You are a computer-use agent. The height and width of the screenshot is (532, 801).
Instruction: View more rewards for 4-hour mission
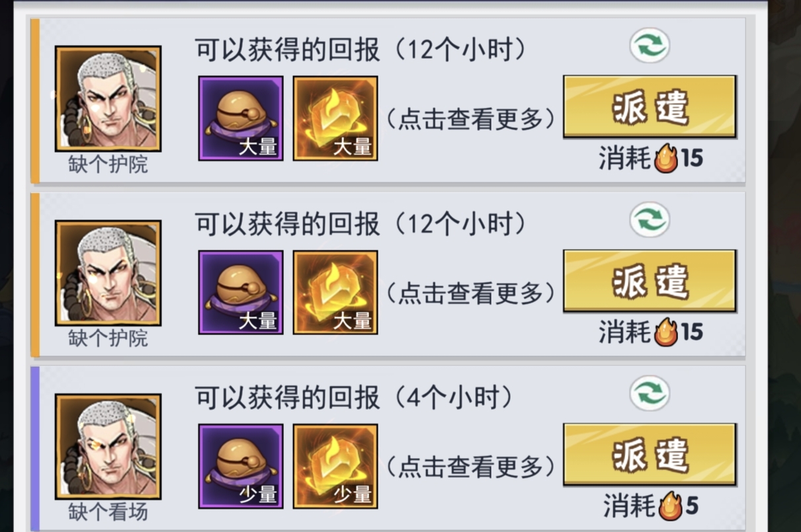[470, 467]
